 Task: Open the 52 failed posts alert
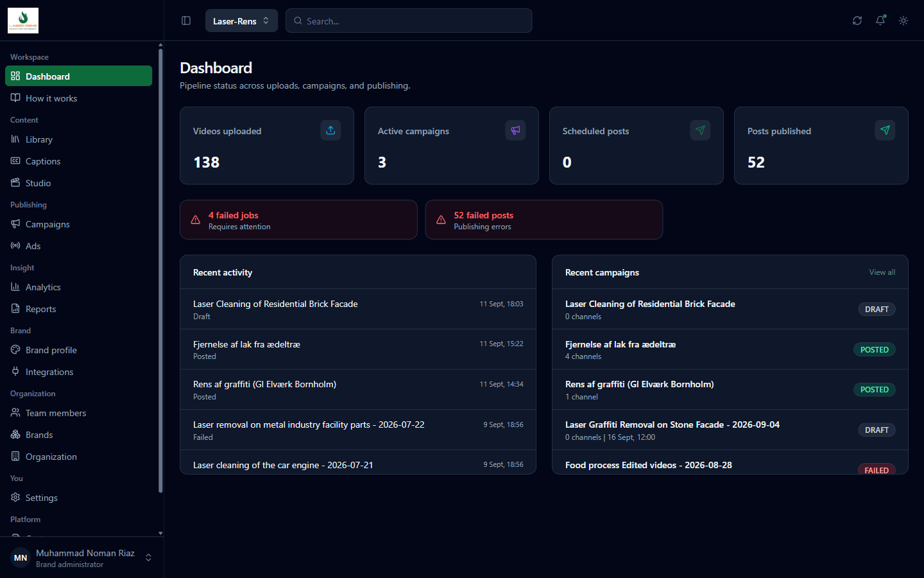[543, 220]
